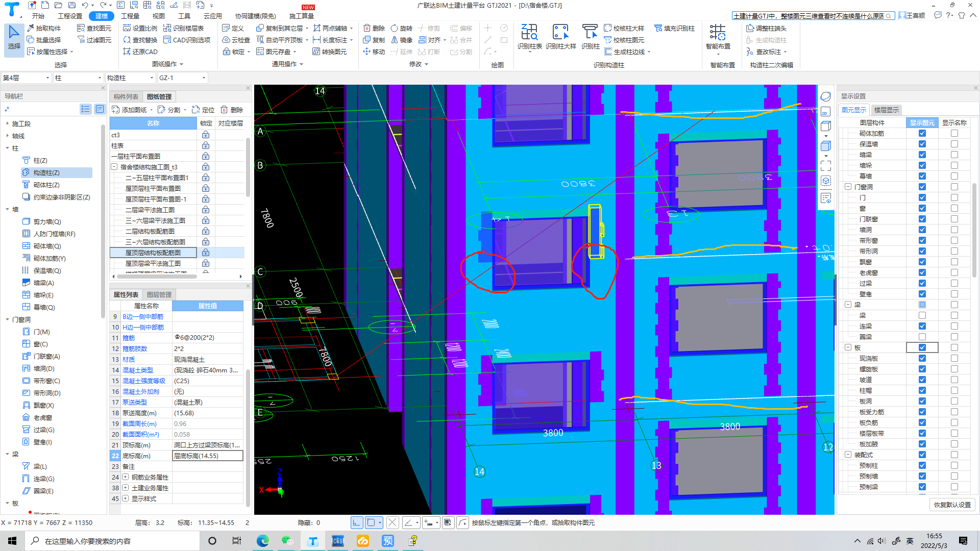980x551 pixels.
Task: Click the 添加图纸 button icon
Action: pos(115,110)
